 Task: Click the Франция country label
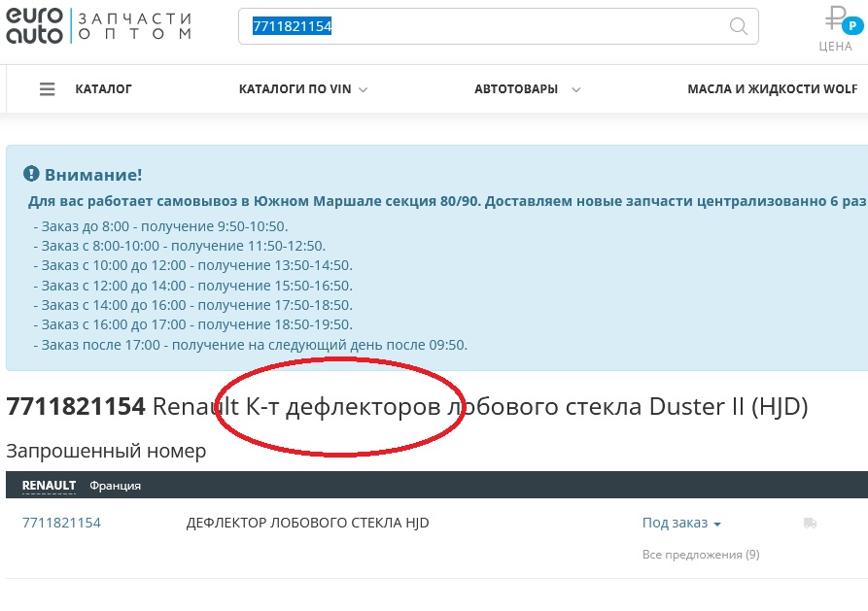tap(115, 486)
